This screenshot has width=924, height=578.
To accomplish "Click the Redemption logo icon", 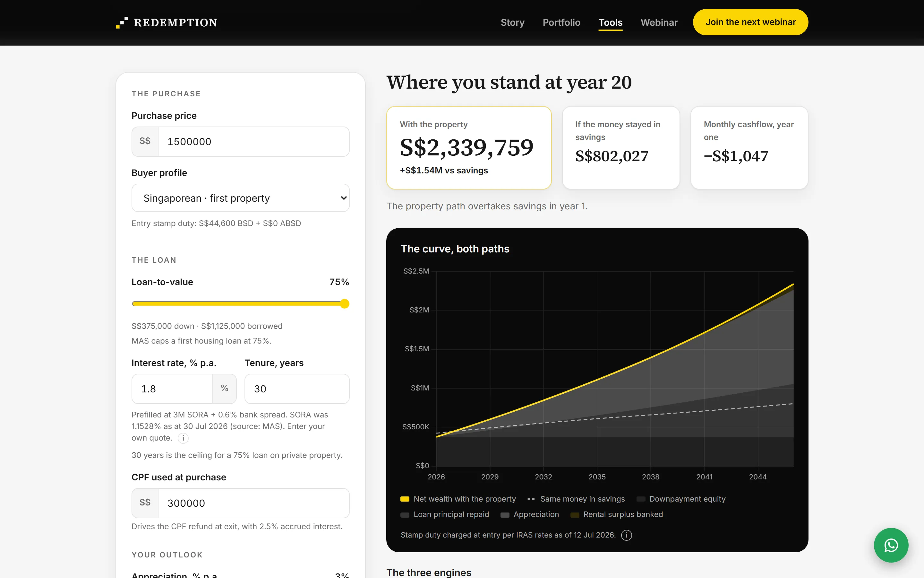I will coord(122,22).
